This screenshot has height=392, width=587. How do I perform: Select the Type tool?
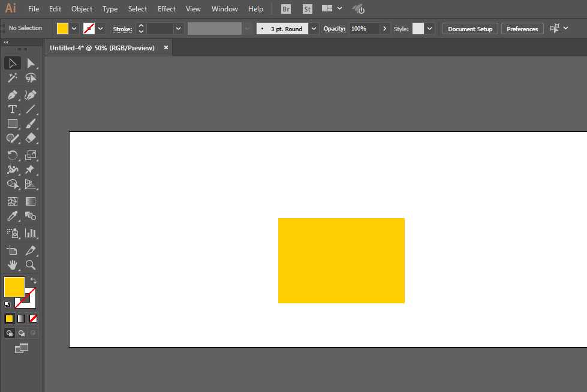pos(12,109)
